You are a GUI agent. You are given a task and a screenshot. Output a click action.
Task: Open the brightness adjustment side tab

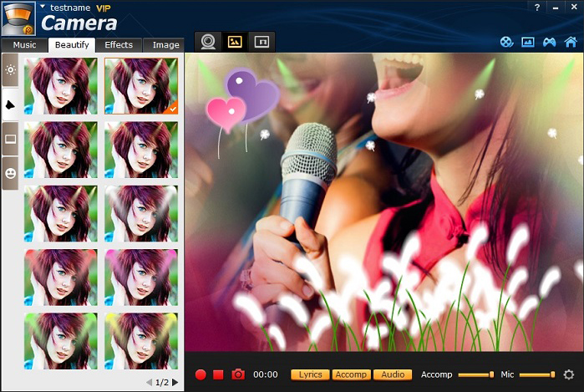[x=11, y=70]
